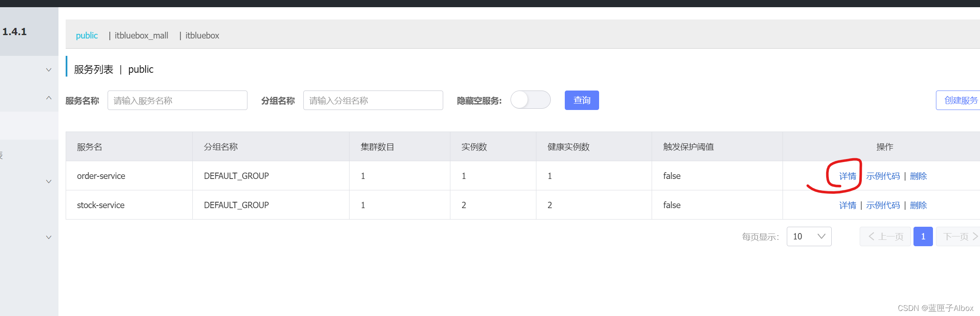Expand the bottom sidebar menu chevron
This screenshot has height=316, width=980.
click(x=49, y=237)
